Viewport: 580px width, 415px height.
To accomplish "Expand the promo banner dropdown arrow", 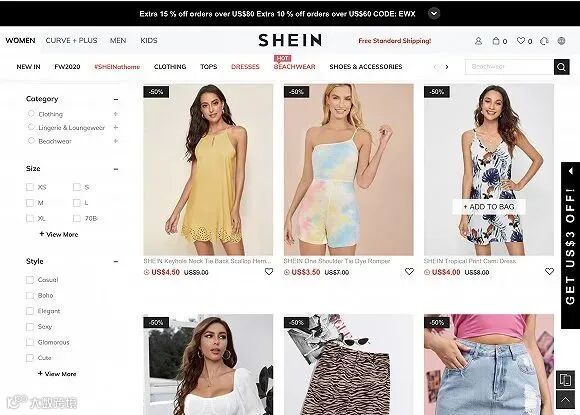I will coord(434,14).
